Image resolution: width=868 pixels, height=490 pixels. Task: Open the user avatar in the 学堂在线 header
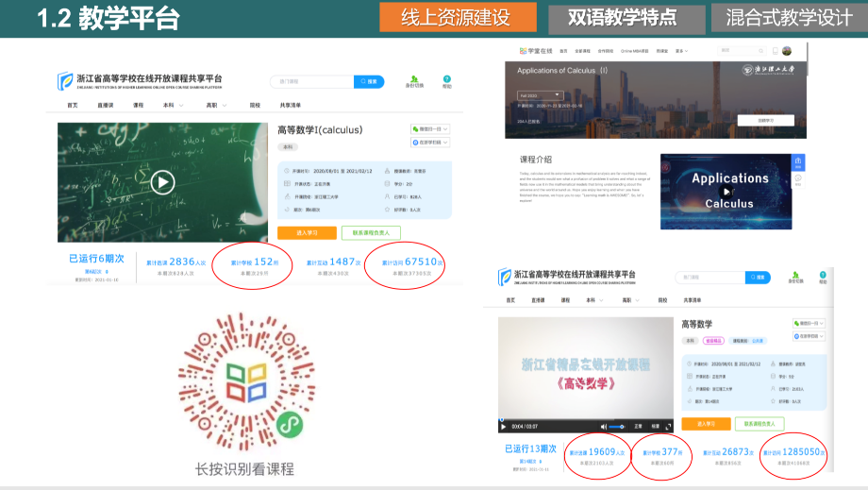[787, 51]
